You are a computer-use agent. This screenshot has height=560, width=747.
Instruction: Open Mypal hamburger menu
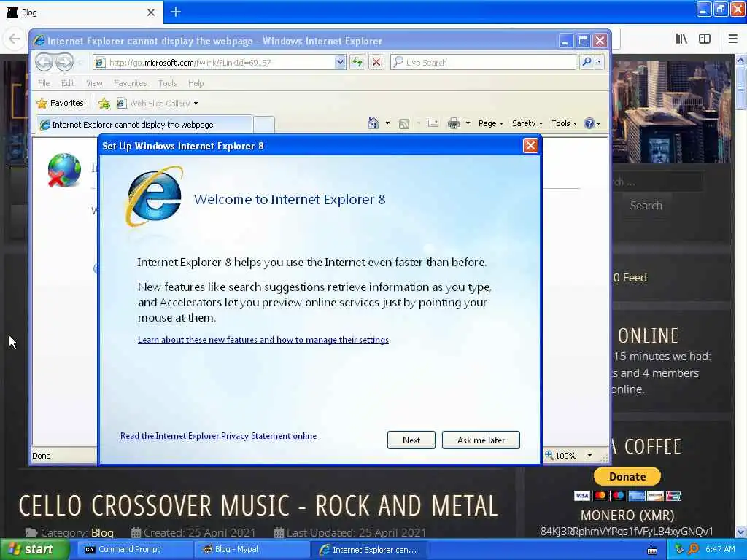coord(733,39)
